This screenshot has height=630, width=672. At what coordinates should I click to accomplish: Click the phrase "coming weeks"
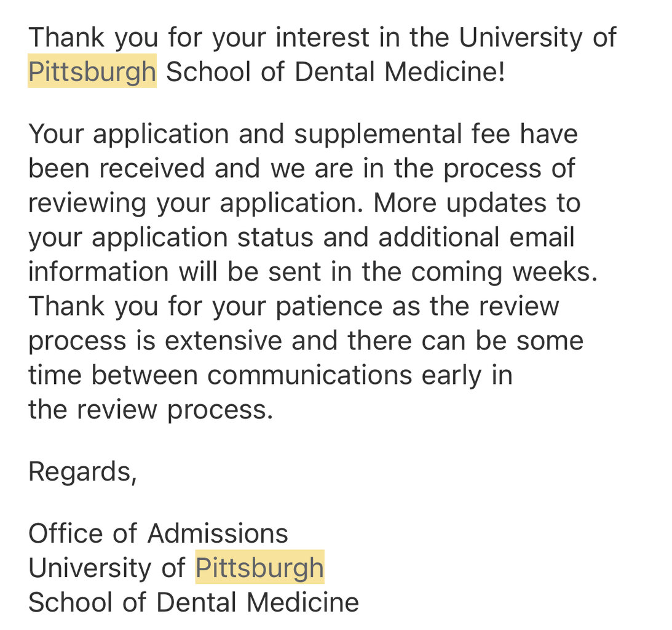(504, 272)
